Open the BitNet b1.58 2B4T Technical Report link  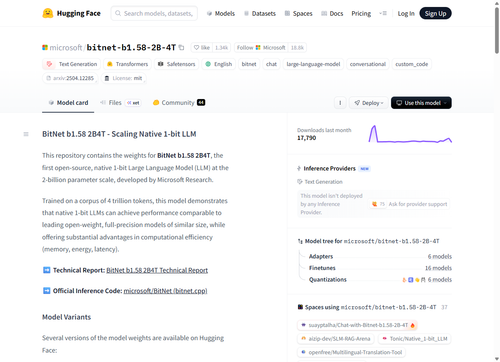point(157,270)
